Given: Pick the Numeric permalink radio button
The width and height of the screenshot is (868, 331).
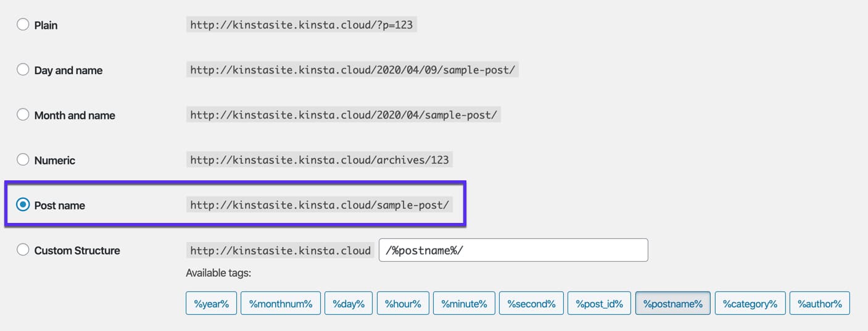Looking at the screenshot, I should pos(23,160).
